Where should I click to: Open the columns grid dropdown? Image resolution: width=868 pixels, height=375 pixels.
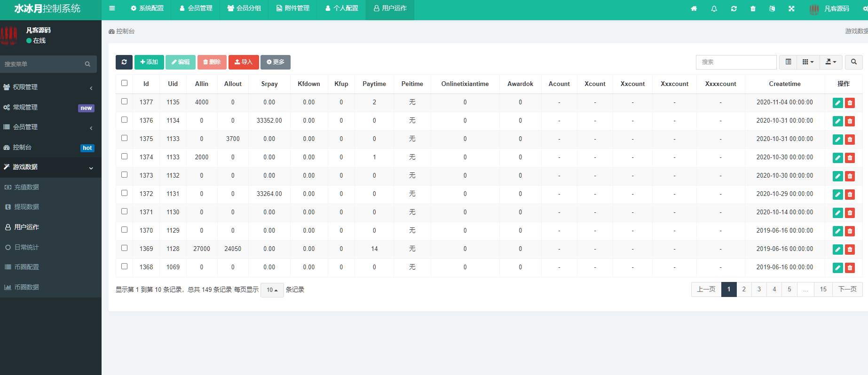click(807, 62)
